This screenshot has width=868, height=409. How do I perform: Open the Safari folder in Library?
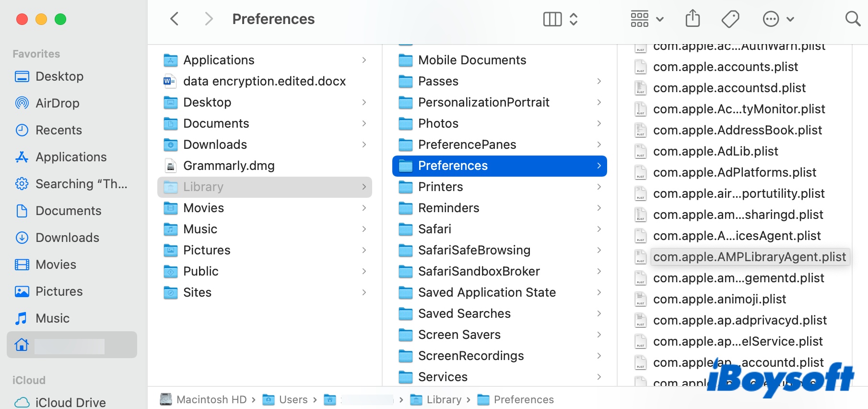coord(434,229)
